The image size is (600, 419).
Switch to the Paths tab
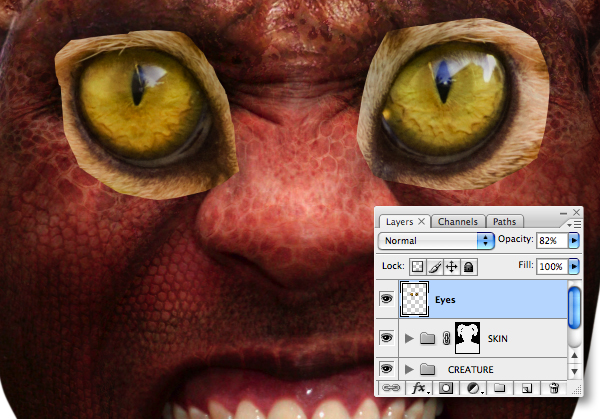504,222
